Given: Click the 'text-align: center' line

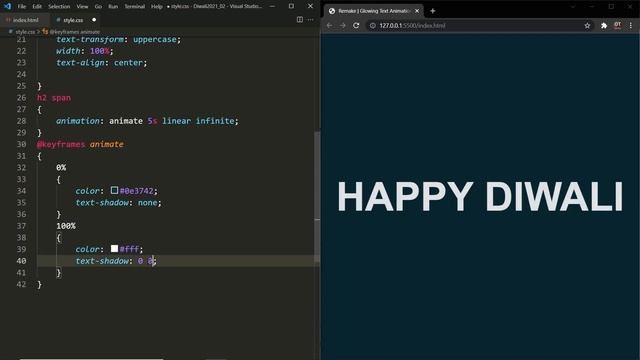Looking at the screenshot, I should click(x=102, y=62).
